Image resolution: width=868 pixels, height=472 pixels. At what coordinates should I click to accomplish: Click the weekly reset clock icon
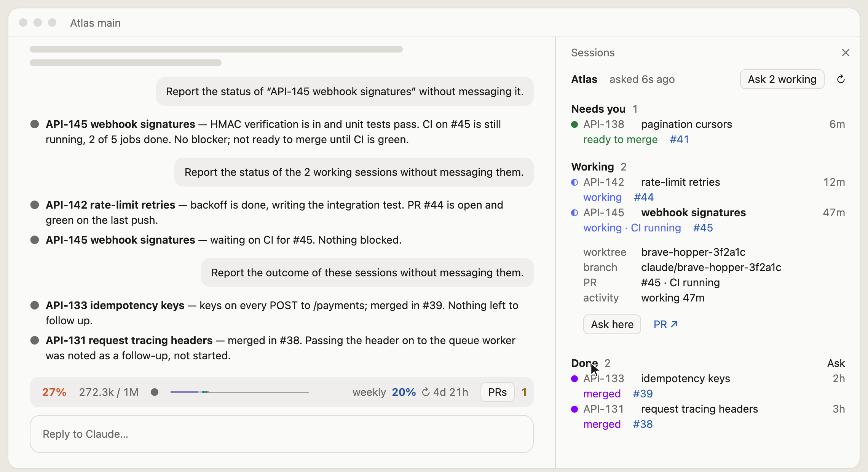click(x=426, y=392)
